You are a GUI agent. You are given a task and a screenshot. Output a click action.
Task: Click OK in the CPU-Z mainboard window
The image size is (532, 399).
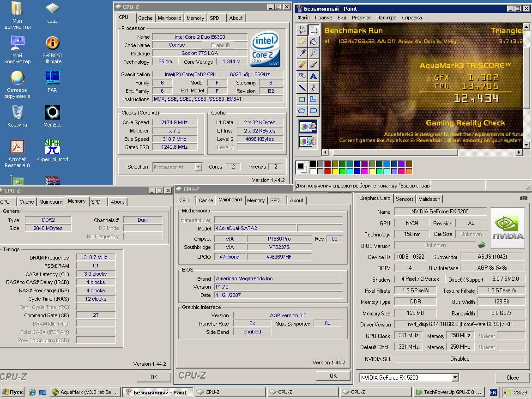pos(333,375)
